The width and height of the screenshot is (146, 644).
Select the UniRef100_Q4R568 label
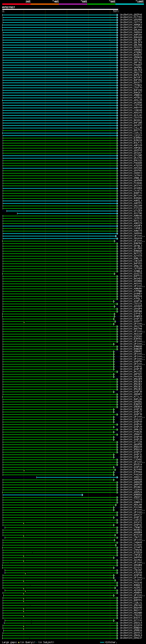(x=131, y=480)
